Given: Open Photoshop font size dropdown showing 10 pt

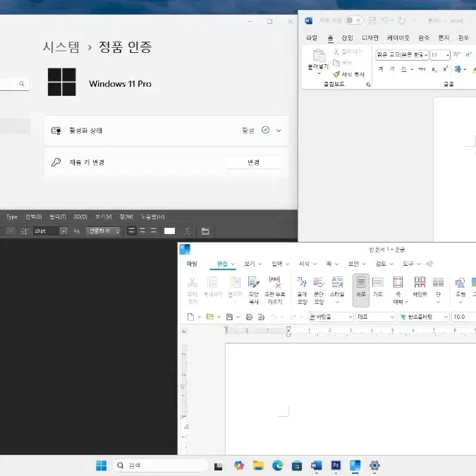Looking at the screenshot, I should click(63, 231).
